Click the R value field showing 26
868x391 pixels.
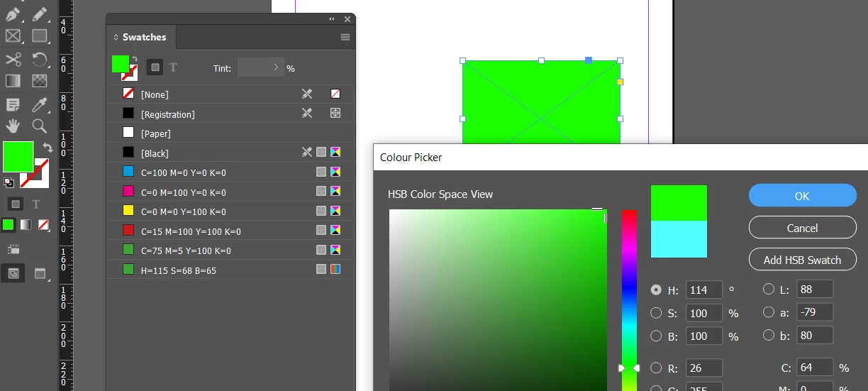click(704, 368)
